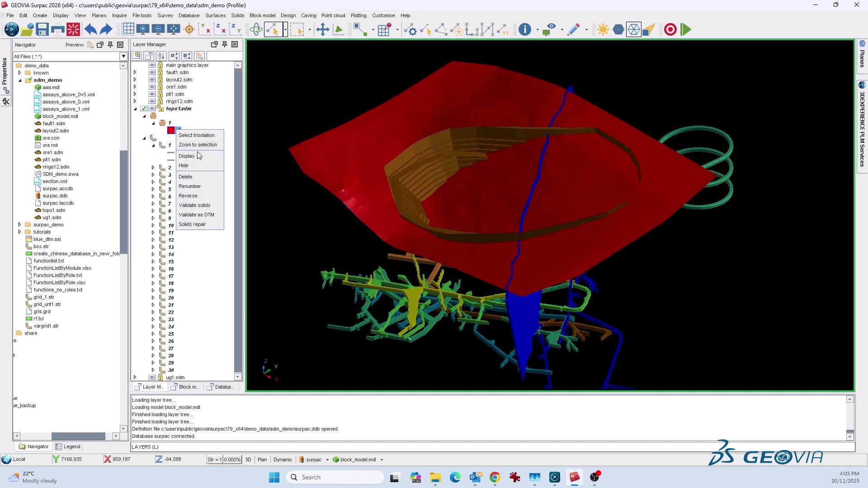Open the block_model.mdl status bar dropdown
This screenshot has width=868, height=488.
click(x=382, y=460)
